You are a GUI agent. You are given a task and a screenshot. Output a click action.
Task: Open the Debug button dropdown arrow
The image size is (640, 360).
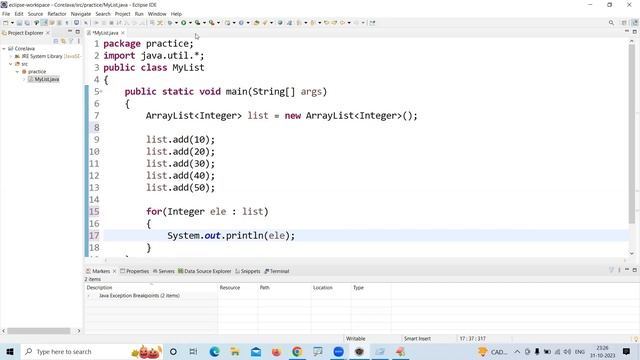pyautogui.click(x=176, y=23)
